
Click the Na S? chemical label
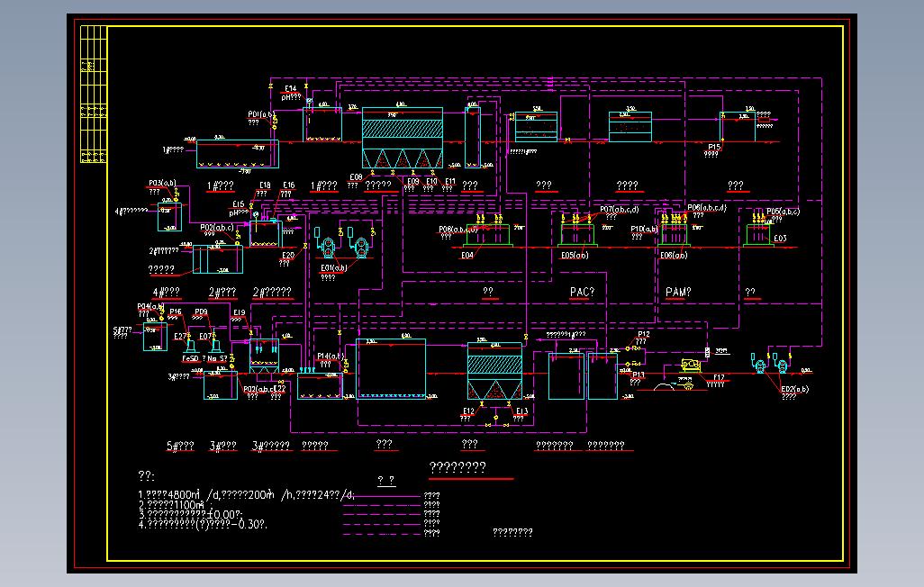click(x=217, y=358)
